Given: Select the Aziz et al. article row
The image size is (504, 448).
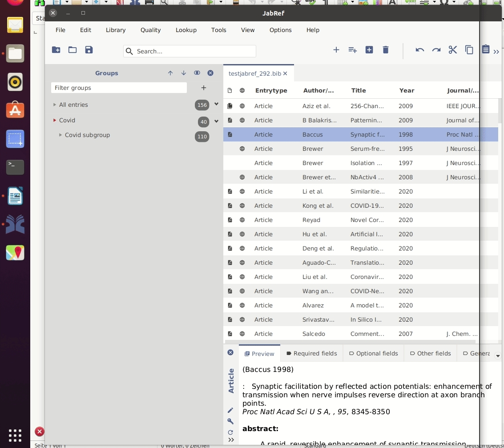Looking at the screenshot, I should point(319,106).
